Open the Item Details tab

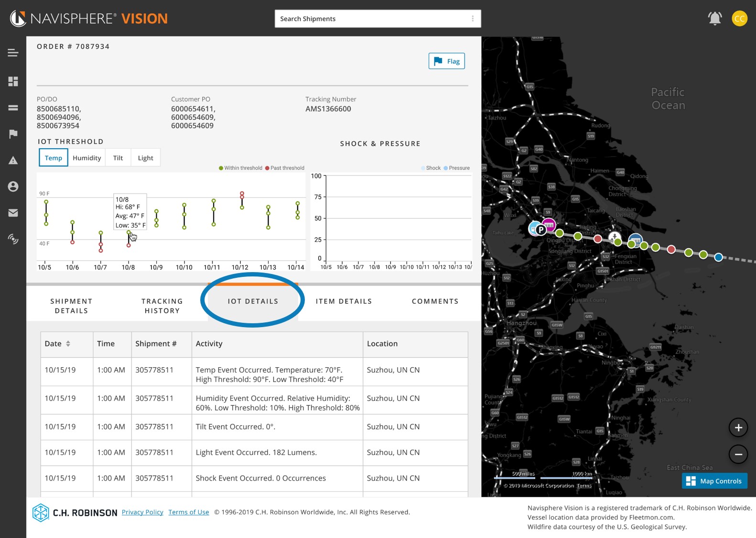coord(344,301)
